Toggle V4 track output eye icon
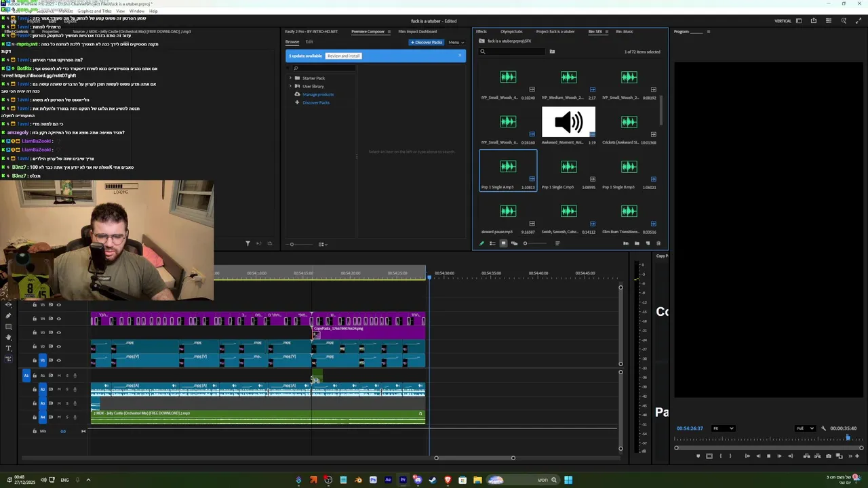The image size is (868, 488). coord(59,319)
